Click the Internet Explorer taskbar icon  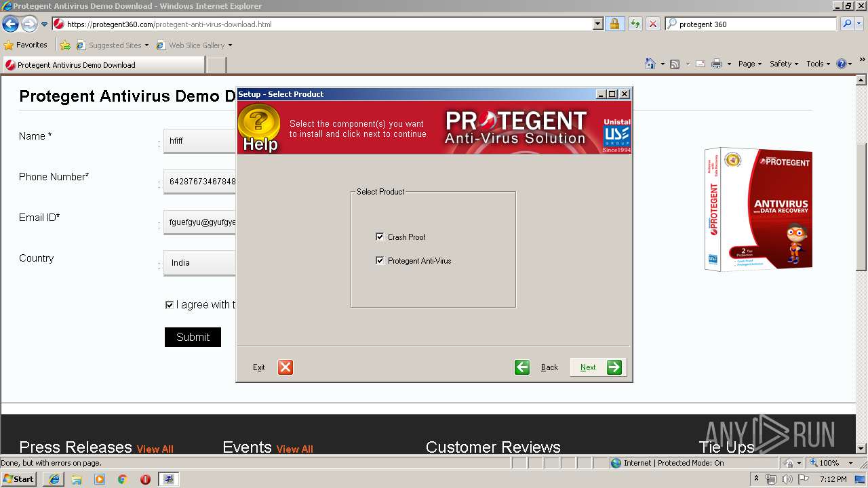click(54, 479)
